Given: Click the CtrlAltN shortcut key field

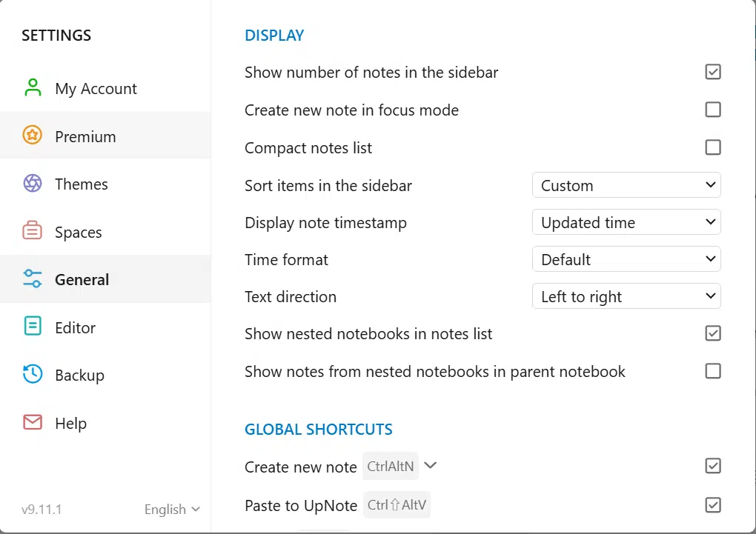Looking at the screenshot, I should coord(391,467).
